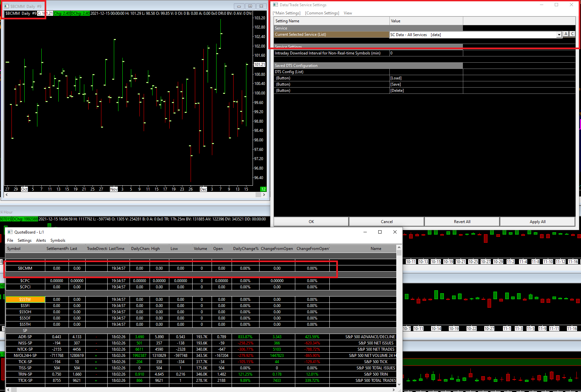
Task: Click the S&P 500 ADVANCE/DECLINE name cell
Action: pyautogui.click(x=363, y=337)
